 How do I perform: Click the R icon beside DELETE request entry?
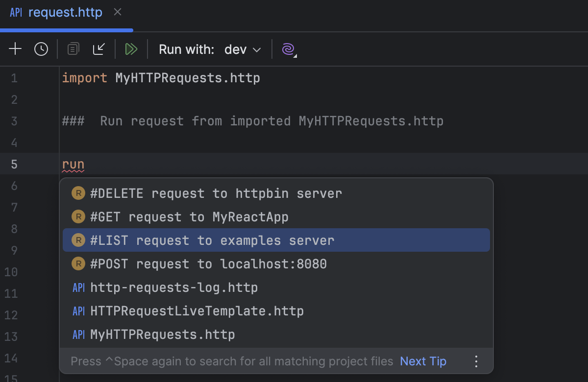point(78,193)
